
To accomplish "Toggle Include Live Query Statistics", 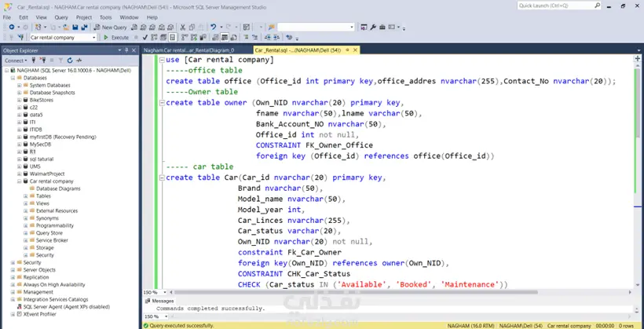I will coord(193,38).
